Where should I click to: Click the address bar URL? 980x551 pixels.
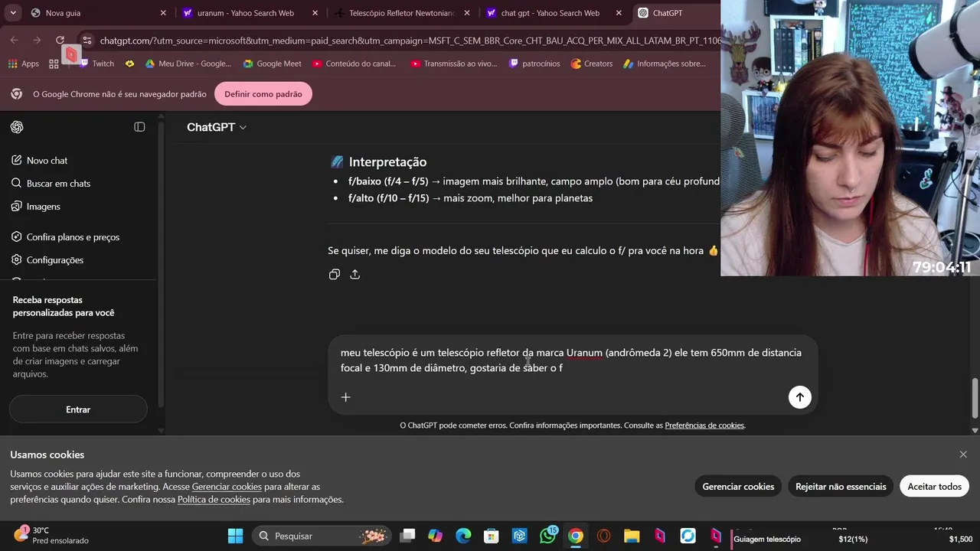pos(410,41)
